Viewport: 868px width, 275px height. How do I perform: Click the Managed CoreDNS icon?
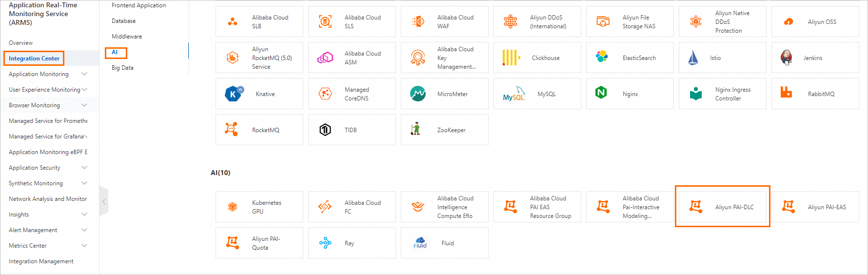click(x=325, y=94)
